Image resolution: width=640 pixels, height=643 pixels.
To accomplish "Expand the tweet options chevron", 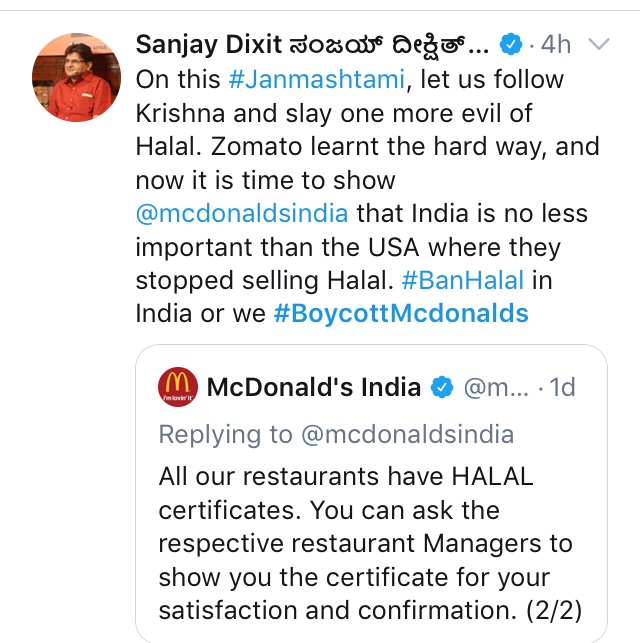I will pos(599,44).
